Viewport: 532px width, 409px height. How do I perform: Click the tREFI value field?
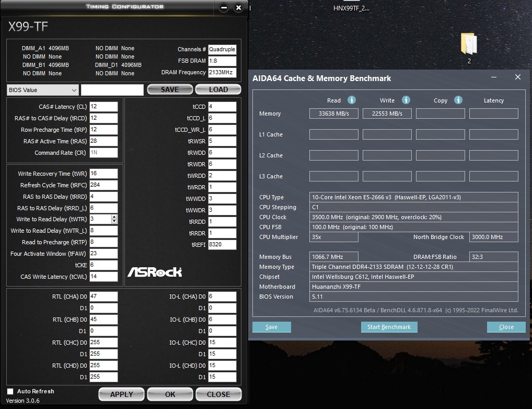(x=222, y=245)
